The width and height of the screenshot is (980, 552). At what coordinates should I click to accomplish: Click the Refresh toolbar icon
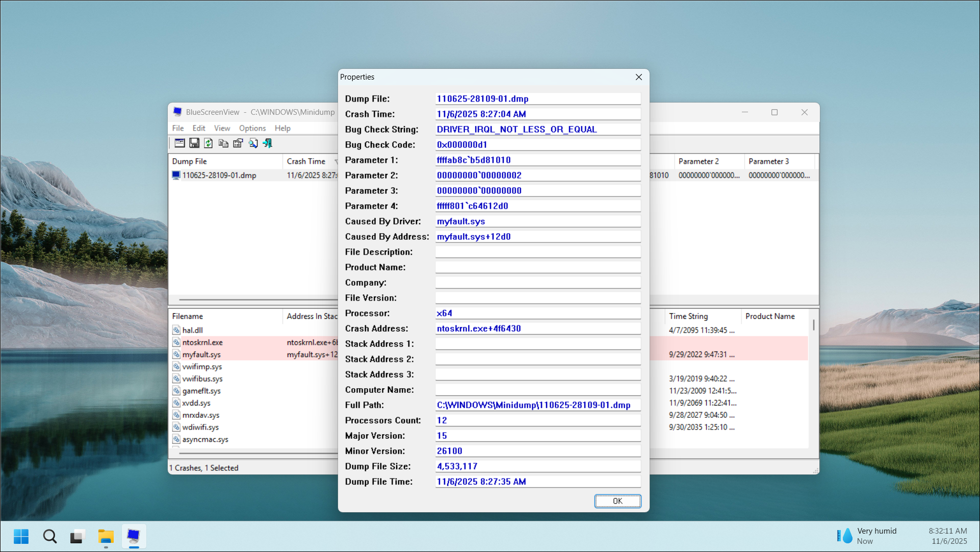click(209, 143)
